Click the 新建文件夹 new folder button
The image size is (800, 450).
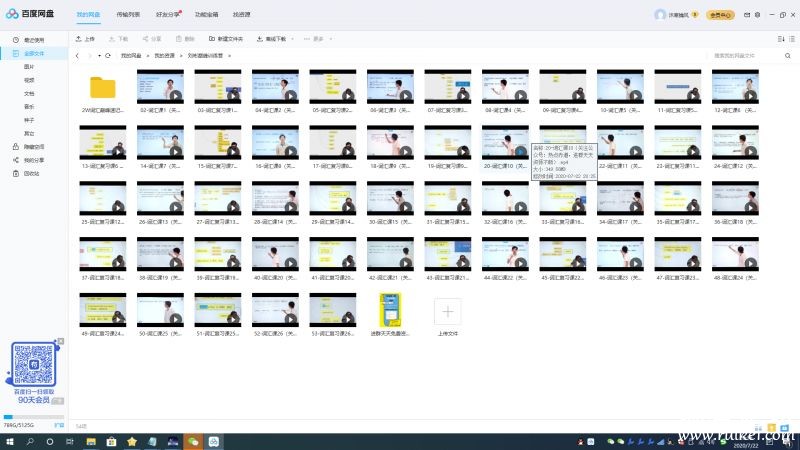(226, 39)
